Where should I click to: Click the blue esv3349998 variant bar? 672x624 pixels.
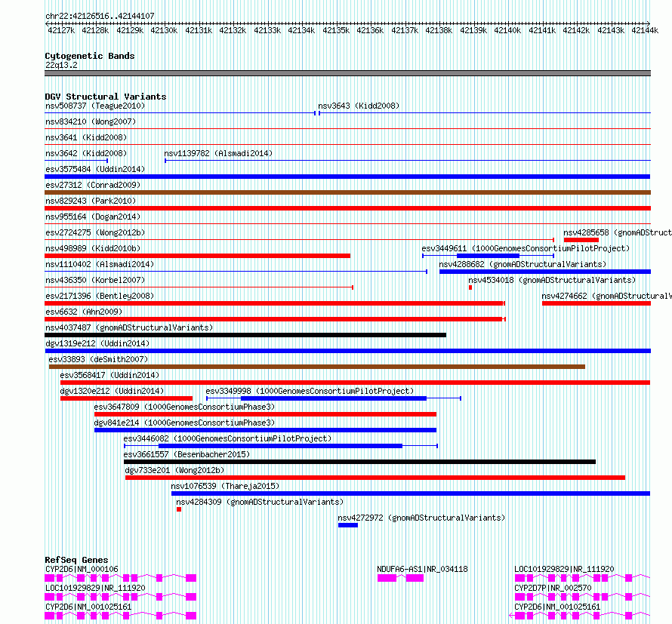point(334,398)
